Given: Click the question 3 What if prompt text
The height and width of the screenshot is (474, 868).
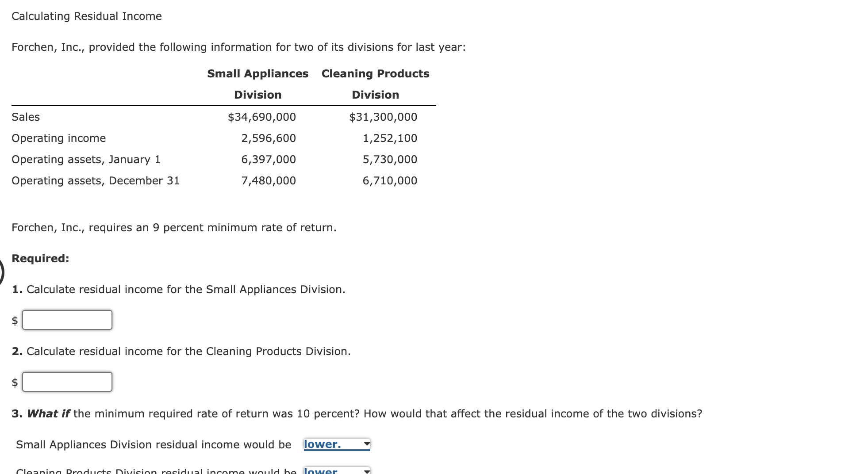Looking at the screenshot, I should [x=357, y=413].
